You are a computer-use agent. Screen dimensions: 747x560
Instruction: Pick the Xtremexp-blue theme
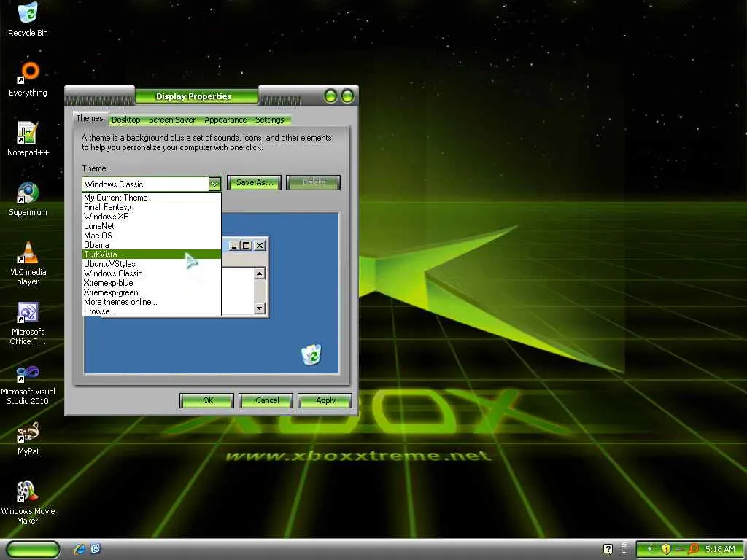[152, 283]
